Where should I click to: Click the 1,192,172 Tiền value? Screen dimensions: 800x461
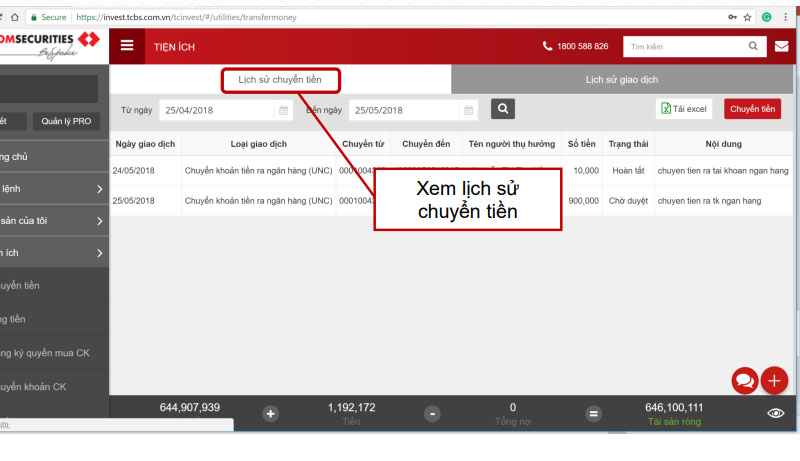click(352, 407)
